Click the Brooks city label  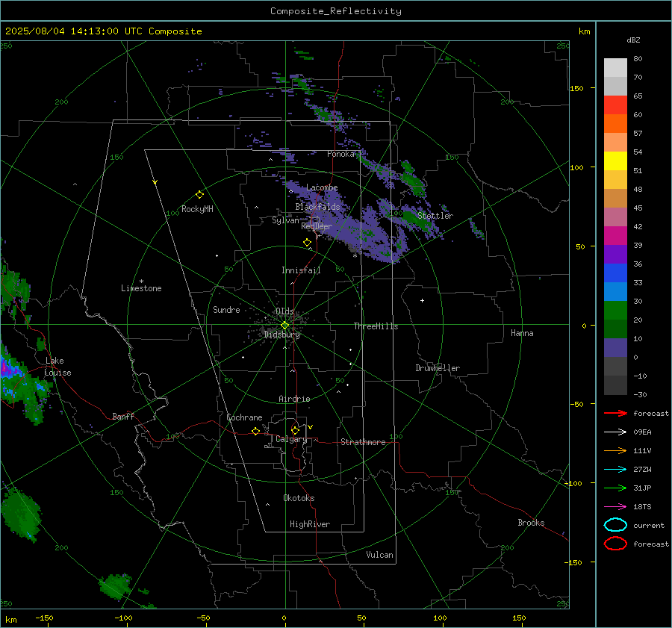pos(531,523)
